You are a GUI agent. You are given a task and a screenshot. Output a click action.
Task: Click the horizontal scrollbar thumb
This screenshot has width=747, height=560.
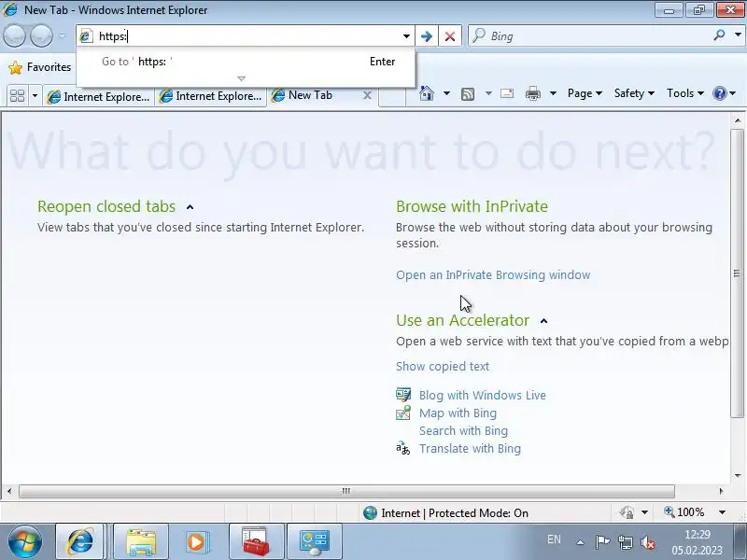346,491
